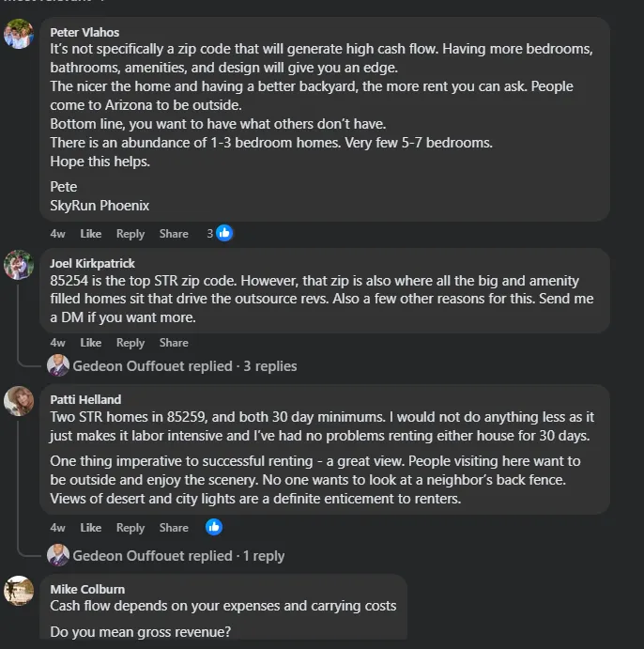Like Peter Vlahos's comment
Screen dimensions: 644x649
91,234
